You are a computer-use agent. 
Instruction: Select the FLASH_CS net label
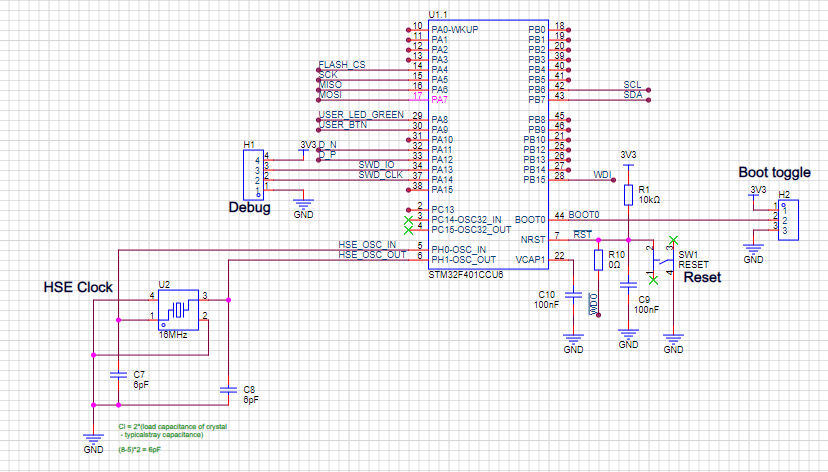(342, 64)
